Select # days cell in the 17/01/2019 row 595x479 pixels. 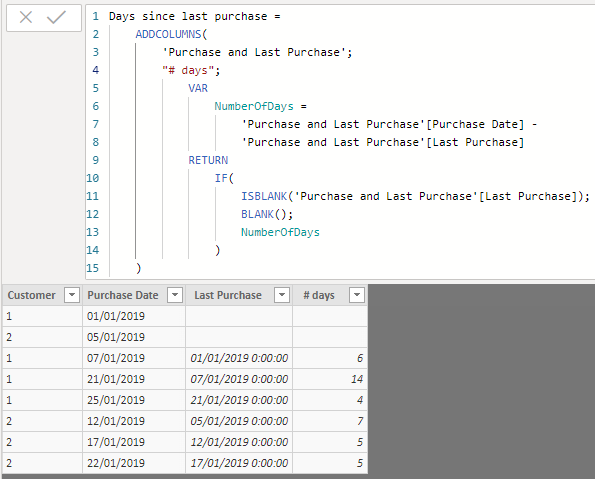(x=330, y=442)
